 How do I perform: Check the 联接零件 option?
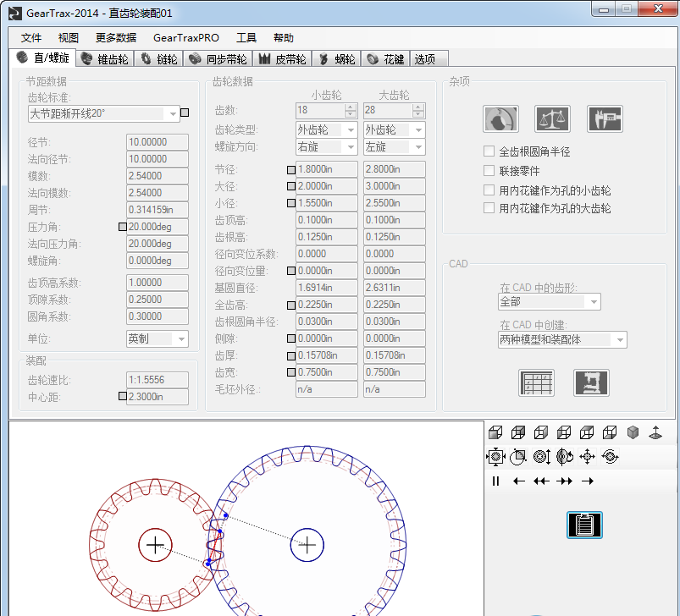tap(489, 171)
